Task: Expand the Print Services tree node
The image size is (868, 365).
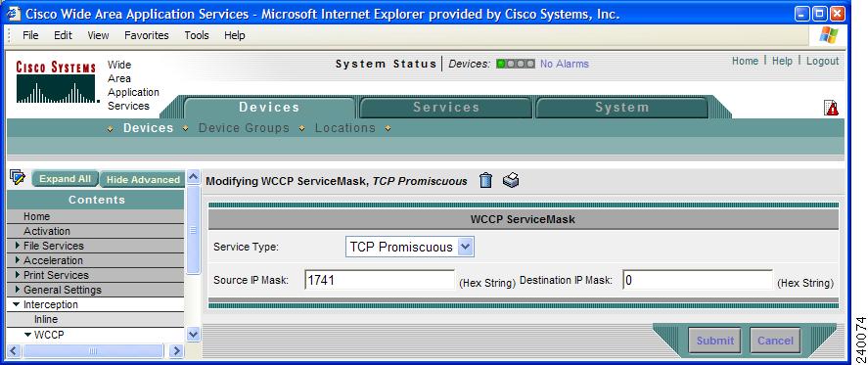Action: (18, 275)
